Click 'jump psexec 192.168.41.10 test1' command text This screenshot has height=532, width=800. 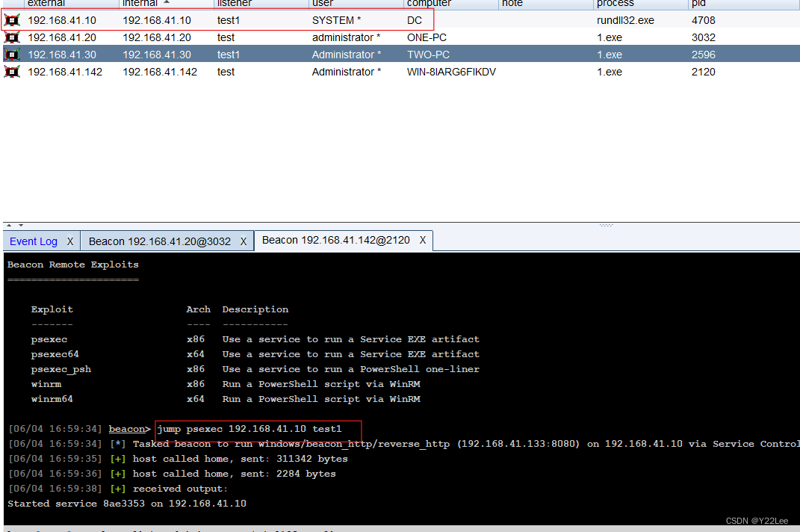pos(249,429)
